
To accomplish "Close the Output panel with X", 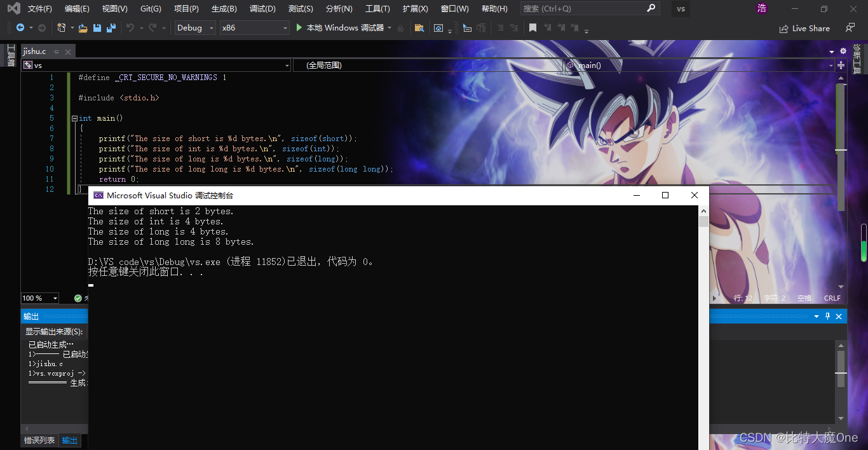I will [x=839, y=316].
